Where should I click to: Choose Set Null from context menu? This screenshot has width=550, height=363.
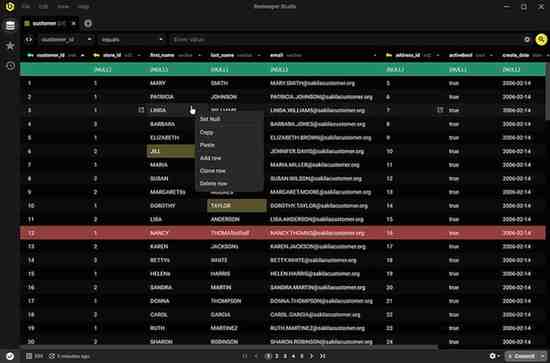click(229, 119)
